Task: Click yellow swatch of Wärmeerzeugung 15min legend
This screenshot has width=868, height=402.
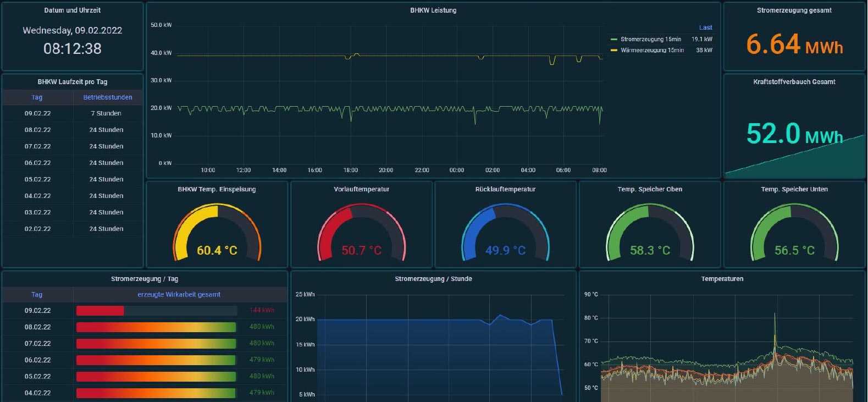Action: point(614,50)
